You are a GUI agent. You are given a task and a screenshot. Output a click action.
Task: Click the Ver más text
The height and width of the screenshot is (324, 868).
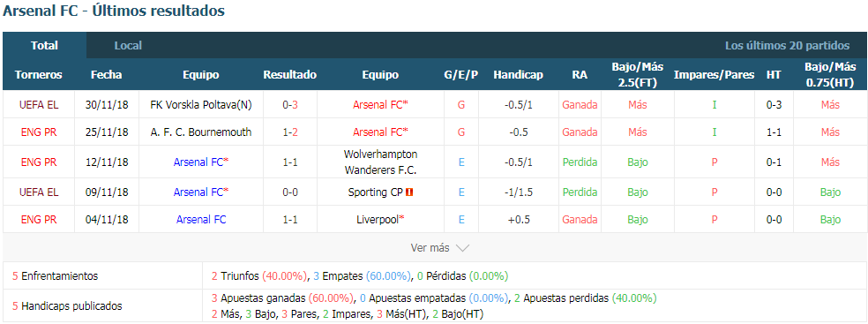coord(430,248)
